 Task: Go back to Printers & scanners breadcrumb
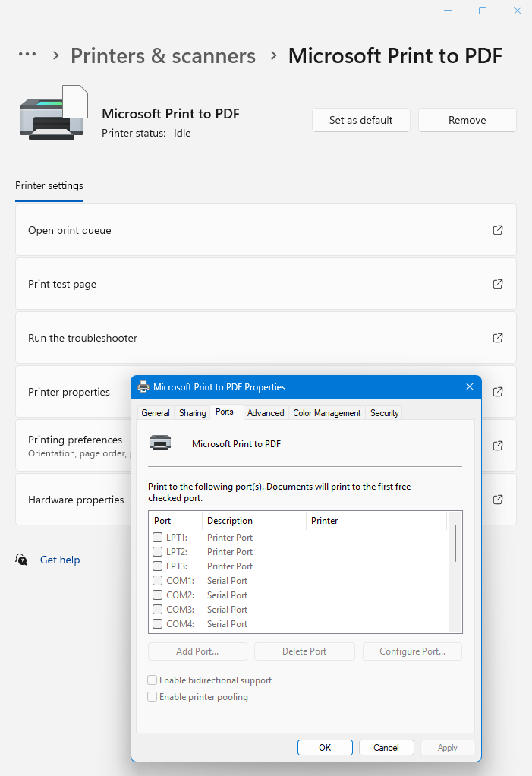pos(163,55)
